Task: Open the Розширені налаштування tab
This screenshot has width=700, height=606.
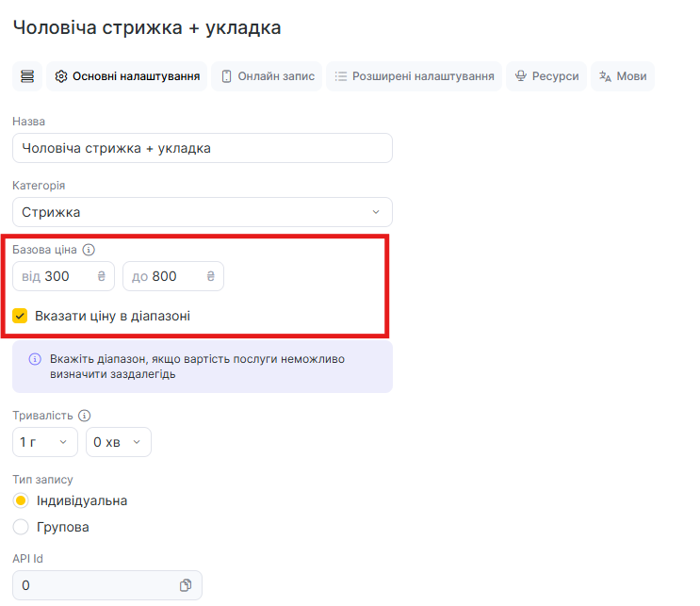Action: 414,76
